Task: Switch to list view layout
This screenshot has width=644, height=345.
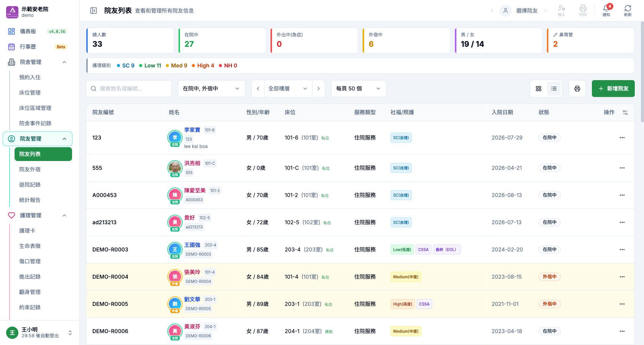Action: pyautogui.click(x=554, y=89)
